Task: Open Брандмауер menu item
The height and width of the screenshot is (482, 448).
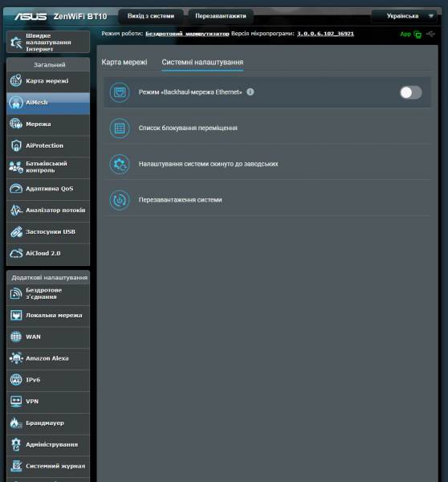Action: 48,423
